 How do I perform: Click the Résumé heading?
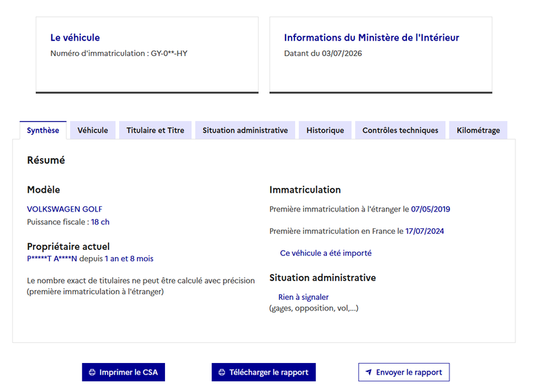tap(46, 160)
